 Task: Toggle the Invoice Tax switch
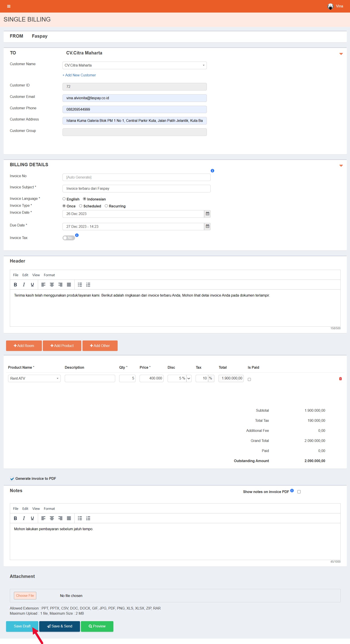(x=69, y=238)
